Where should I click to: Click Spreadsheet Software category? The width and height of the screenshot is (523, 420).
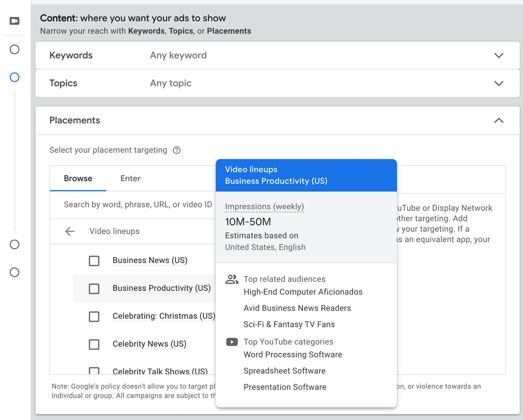tap(284, 371)
